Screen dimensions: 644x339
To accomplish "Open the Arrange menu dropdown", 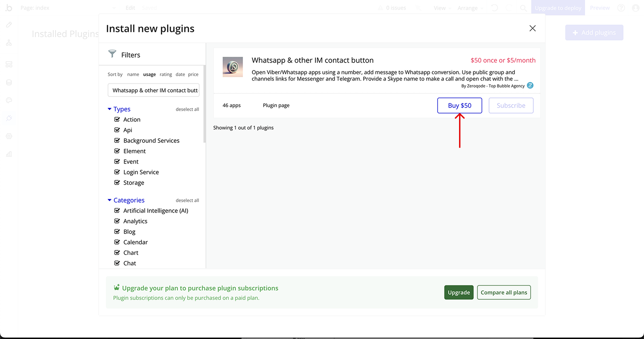I will point(470,8).
